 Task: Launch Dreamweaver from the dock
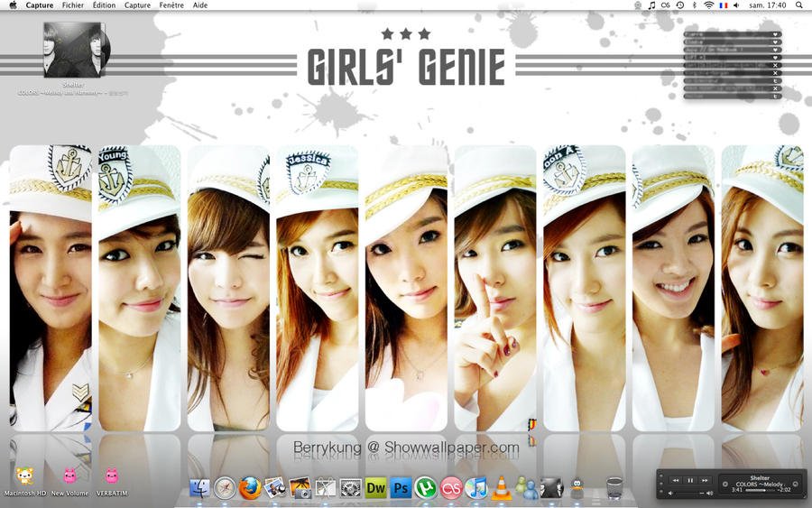tap(375, 489)
